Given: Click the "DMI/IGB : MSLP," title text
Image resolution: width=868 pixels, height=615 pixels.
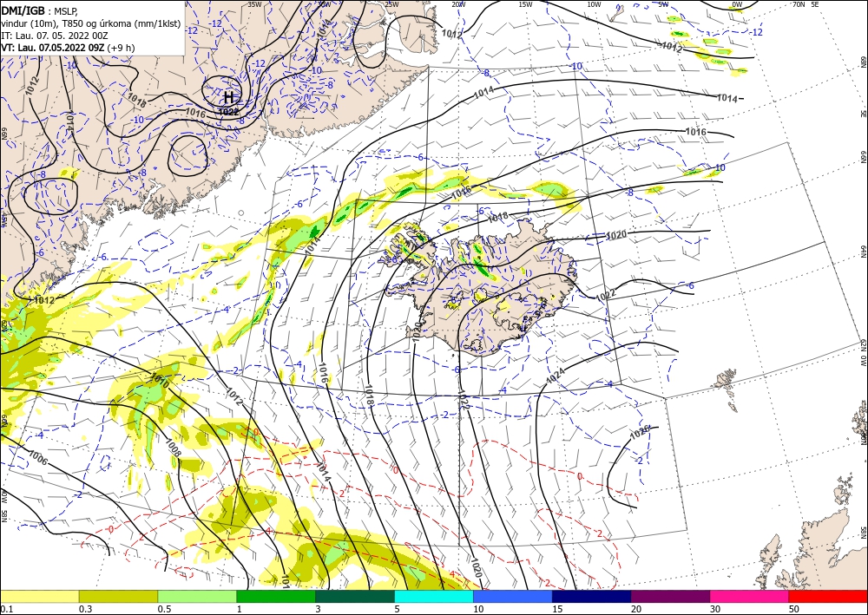Looking at the screenshot, I should click(x=41, y=10).
